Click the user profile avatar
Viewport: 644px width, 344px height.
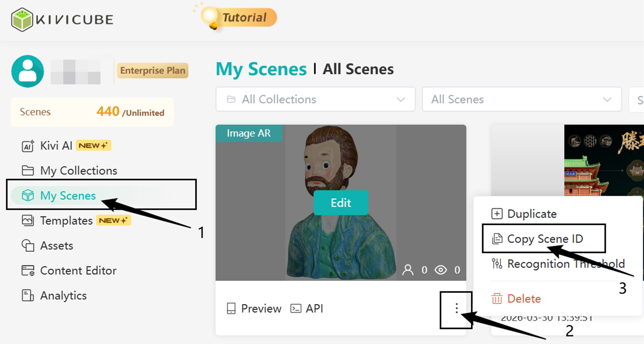27,71
